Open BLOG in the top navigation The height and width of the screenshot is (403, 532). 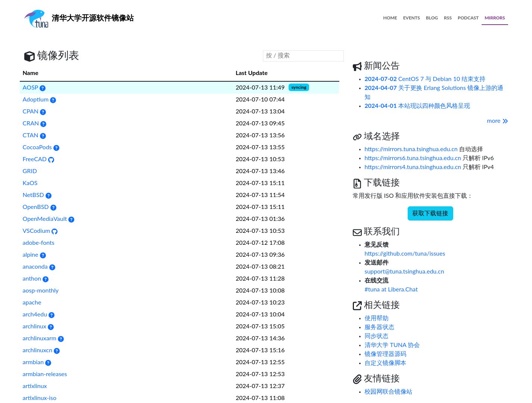point(432,18)
